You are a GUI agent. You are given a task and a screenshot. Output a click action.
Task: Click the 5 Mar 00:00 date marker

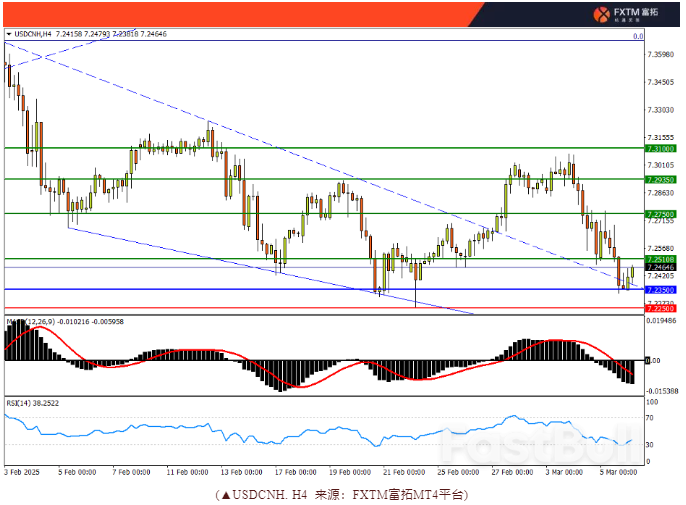pos(620,471)
